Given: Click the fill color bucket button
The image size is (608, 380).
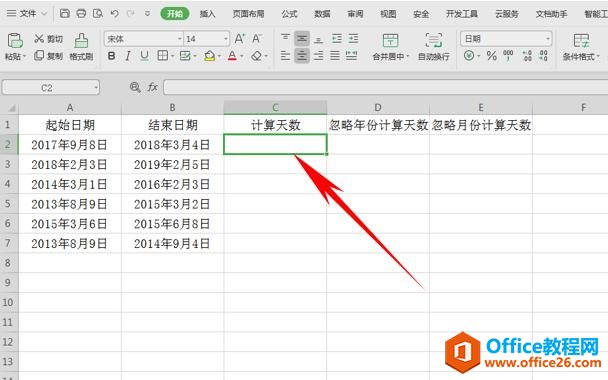Looking at the screenshot, I should coord(209,56).
